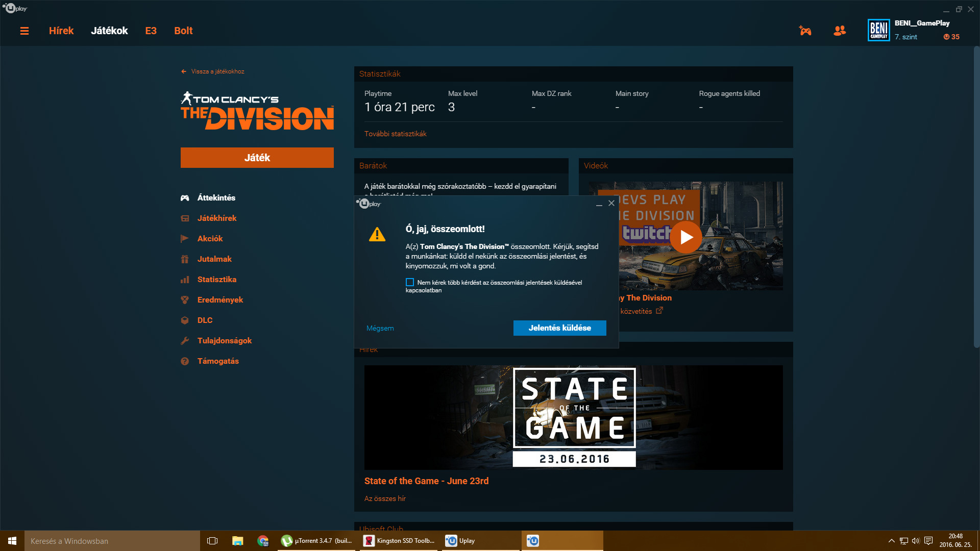Viewport: 980px width, 551px height.
Task: Close the crash report dialog
Action: click(x=611, y=203)
